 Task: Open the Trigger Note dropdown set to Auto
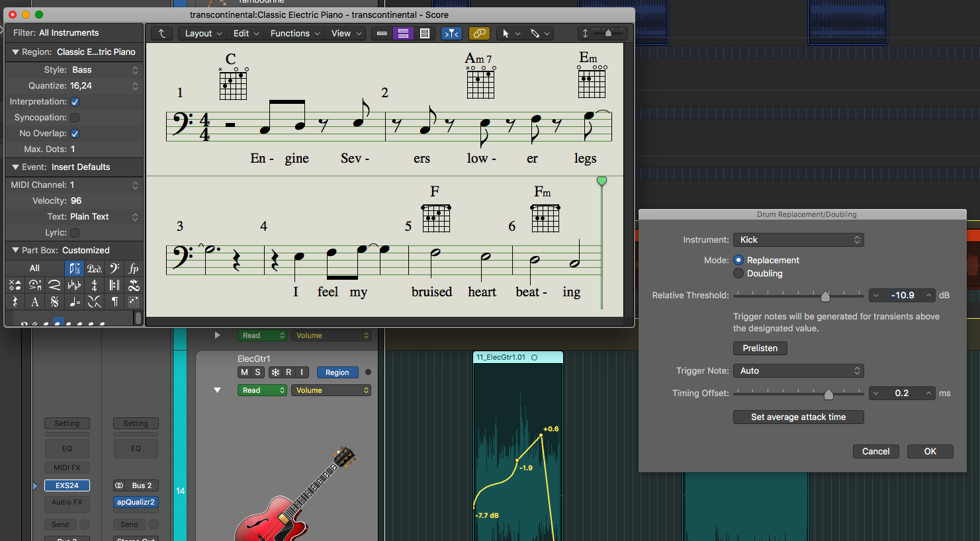(798, 371)
